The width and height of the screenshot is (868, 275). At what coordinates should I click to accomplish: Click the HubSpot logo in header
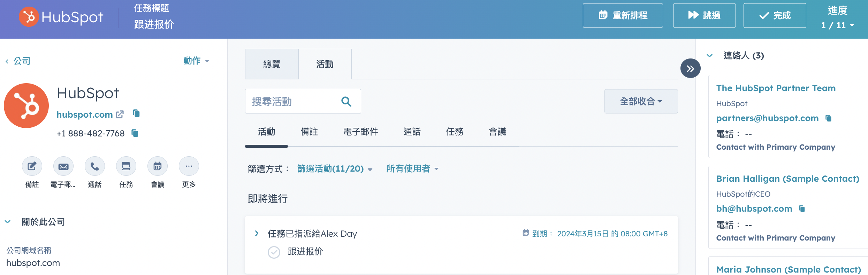pyautogui.click(x=61, y=17)
